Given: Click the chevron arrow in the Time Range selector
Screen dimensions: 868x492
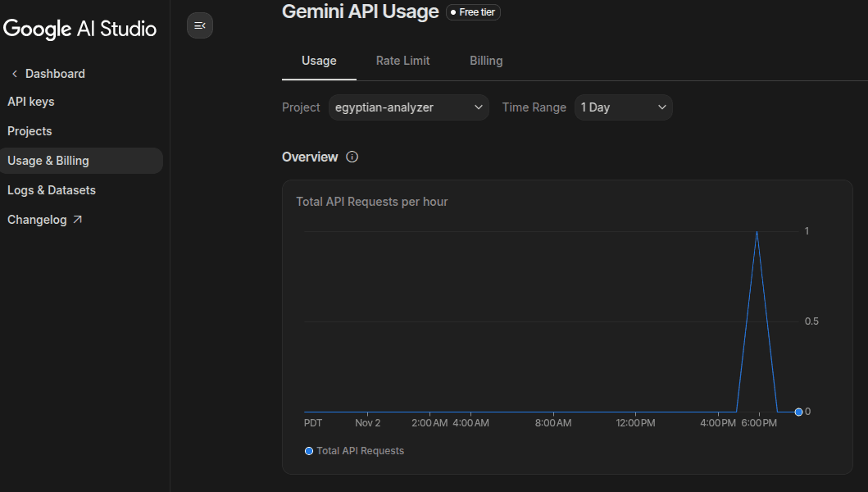Looking at the screenshot, I should coord(661,107).
